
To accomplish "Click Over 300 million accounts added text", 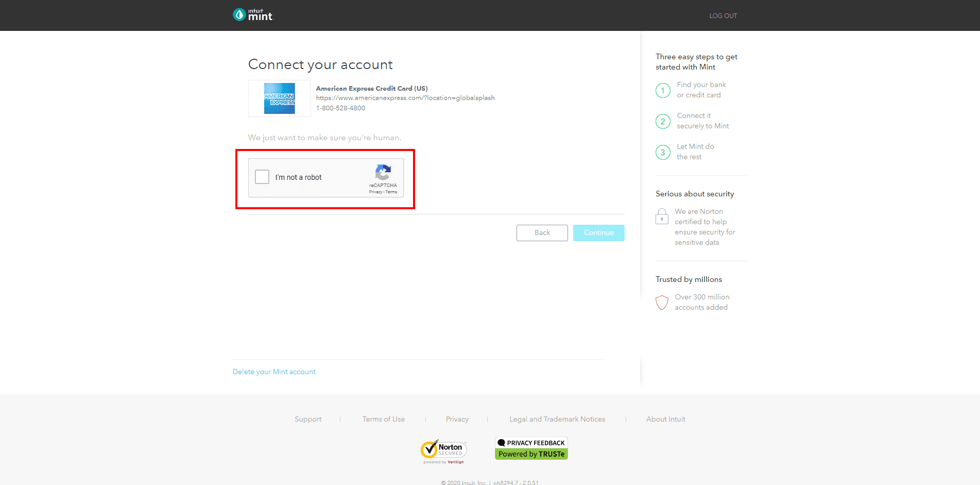I will coord(702,302).
